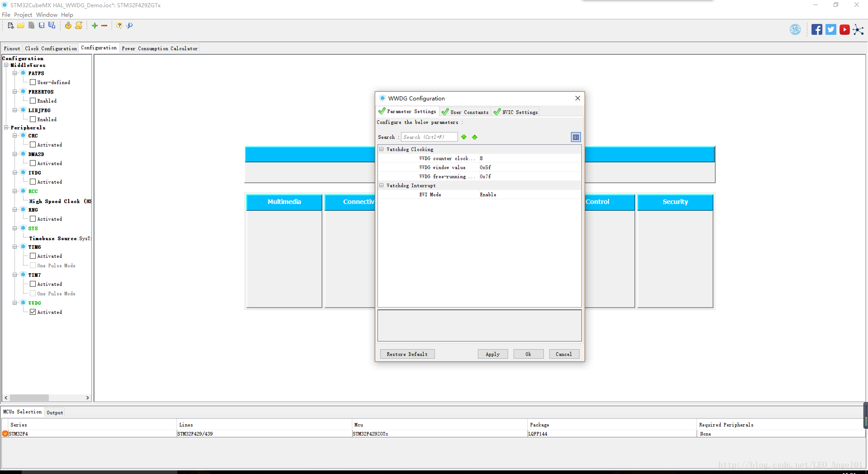Click the parameter Search input field
This screenshot has height=474, width=868.
pos(429,137)
